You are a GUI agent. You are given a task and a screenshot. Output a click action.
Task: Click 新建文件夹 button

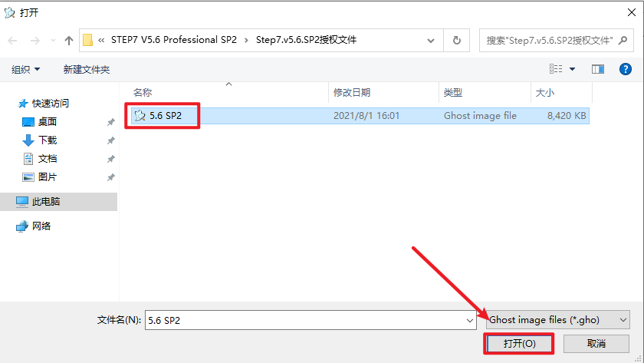point(86,70)
